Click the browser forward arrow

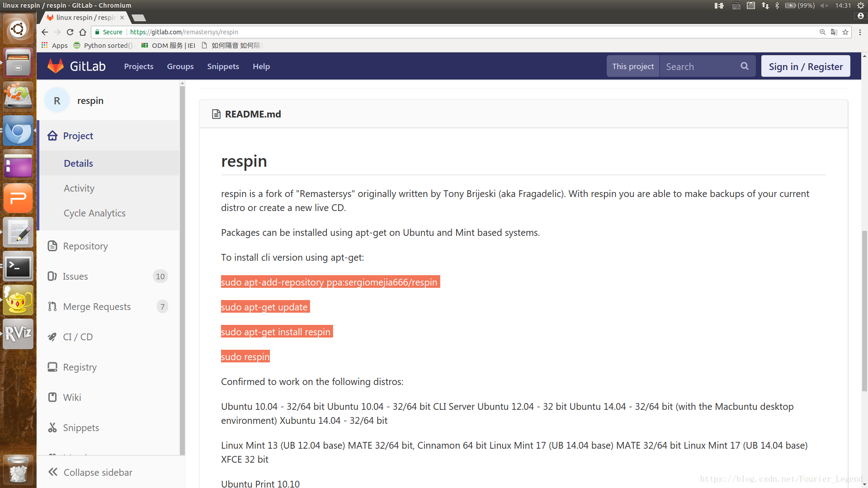pyautogui.click(x=57, y=32)
